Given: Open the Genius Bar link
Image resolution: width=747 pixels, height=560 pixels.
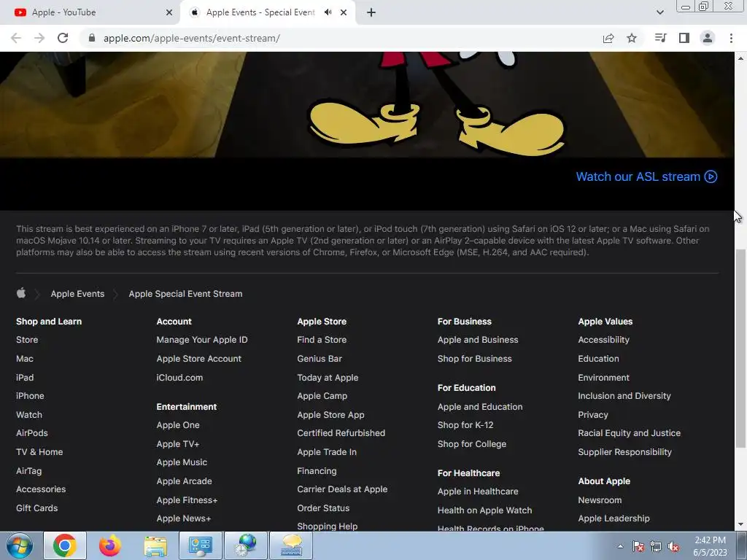Looking at the screenshot, I should point(320,359).
